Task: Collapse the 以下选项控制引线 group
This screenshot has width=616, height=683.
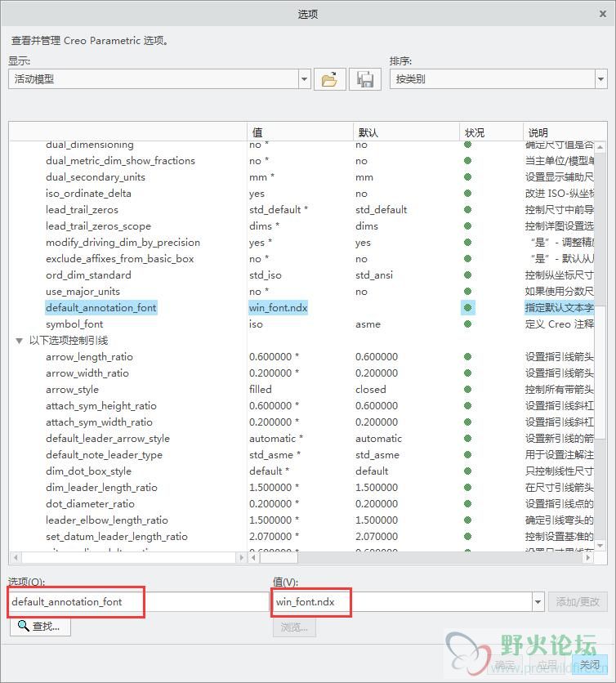Action: (19, 341)
